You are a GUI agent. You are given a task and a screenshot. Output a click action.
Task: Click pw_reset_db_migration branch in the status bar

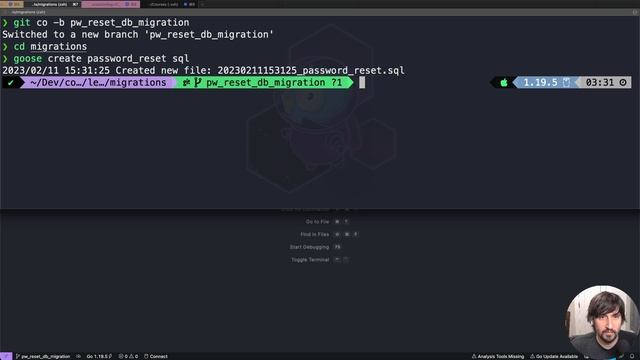coord(43,356)
